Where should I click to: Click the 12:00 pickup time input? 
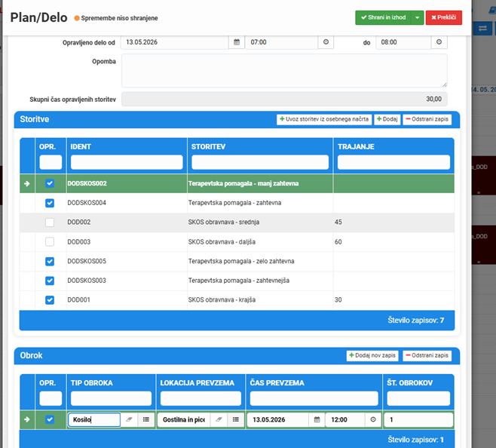pos(345,419)
